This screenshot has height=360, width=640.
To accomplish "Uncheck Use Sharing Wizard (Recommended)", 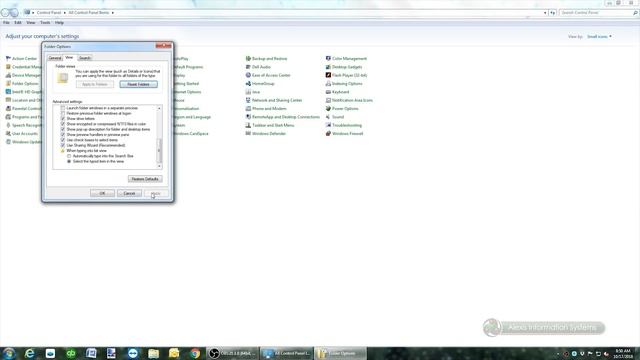I will (x=63, y=145).
